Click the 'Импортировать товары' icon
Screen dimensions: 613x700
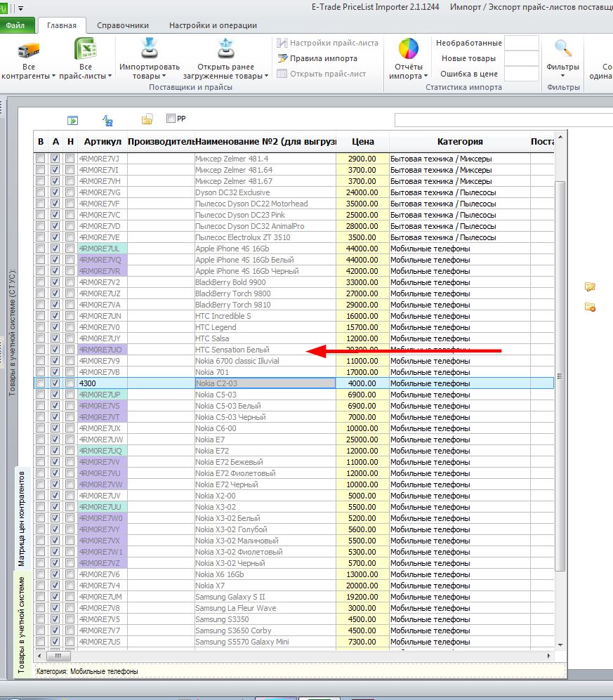[x=149, y=48]
